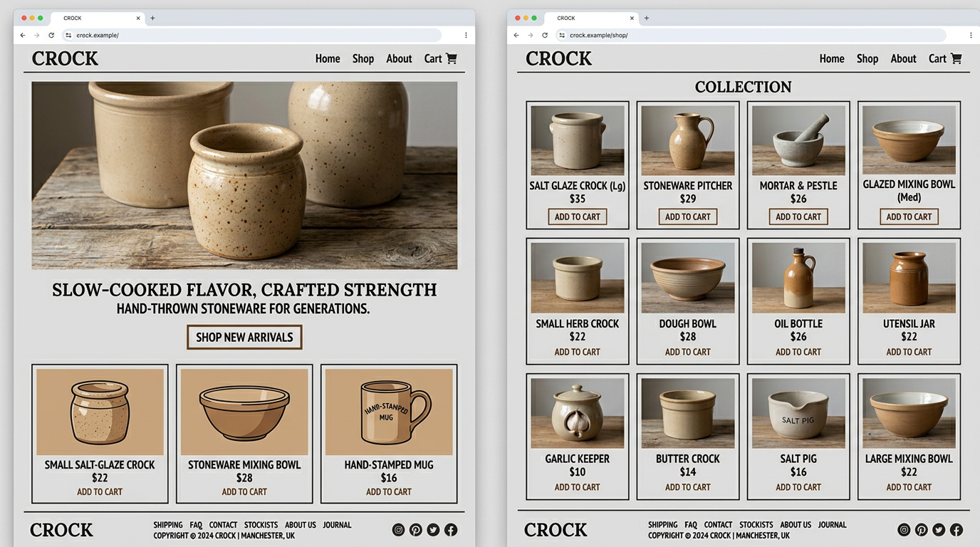This screenshot has height=547, width=980.
Task: Click Stockists in the shop page footer
Action: coord(756,525)
